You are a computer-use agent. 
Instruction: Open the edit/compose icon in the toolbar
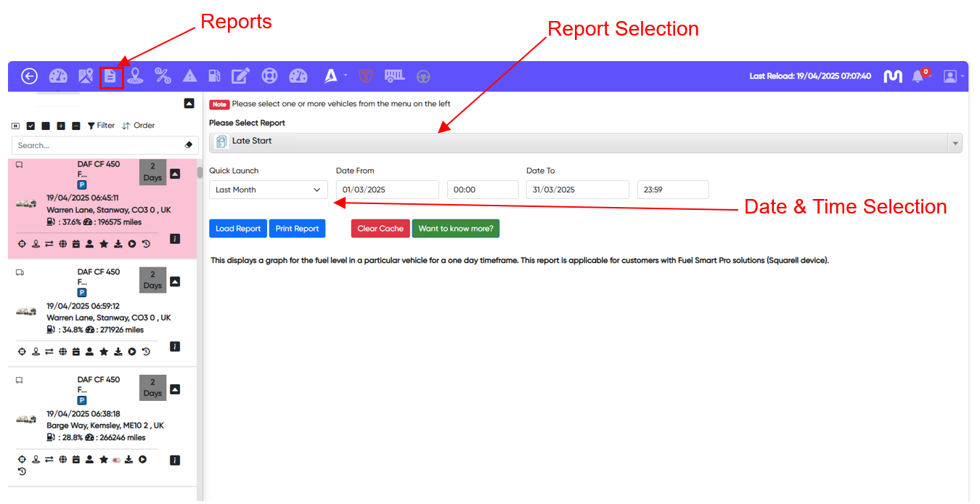240,76
